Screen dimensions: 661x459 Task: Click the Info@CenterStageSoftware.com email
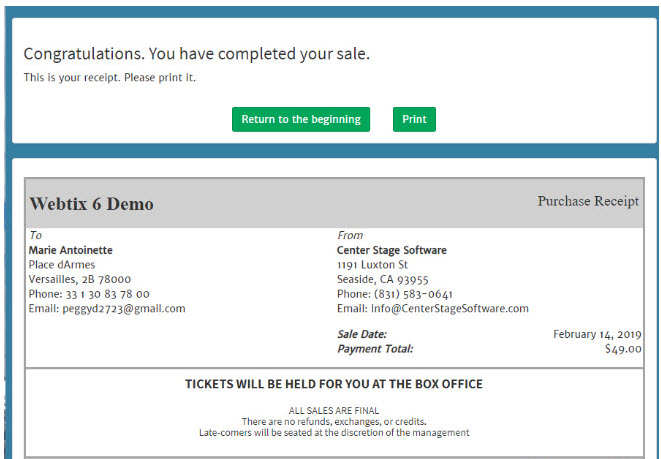click(x=449, y=309)
